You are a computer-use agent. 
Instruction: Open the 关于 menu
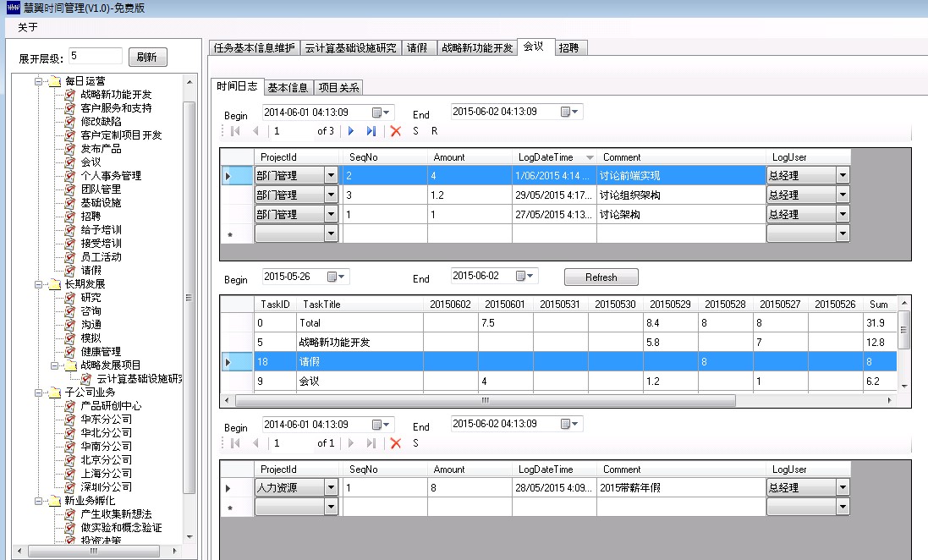tap(28, 27)
